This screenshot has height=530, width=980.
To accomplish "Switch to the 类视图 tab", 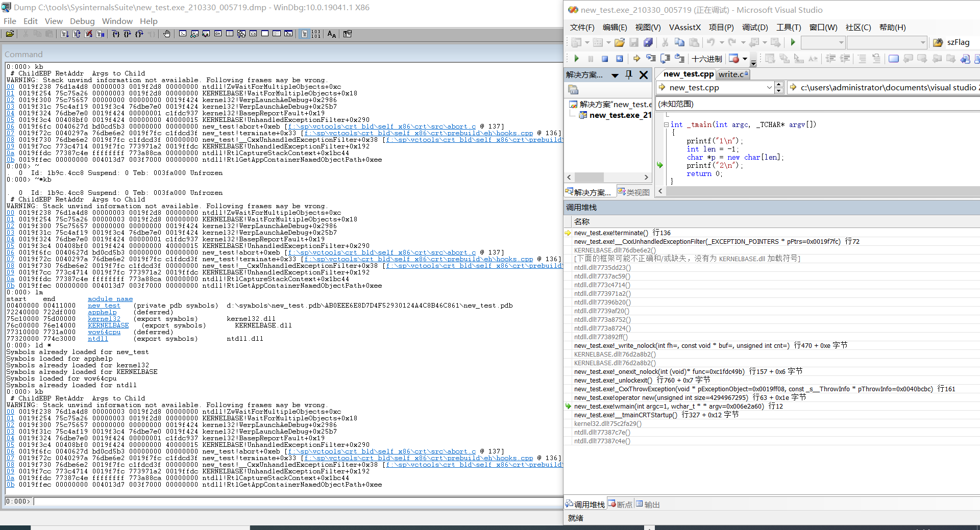I will tap(633, 192).
